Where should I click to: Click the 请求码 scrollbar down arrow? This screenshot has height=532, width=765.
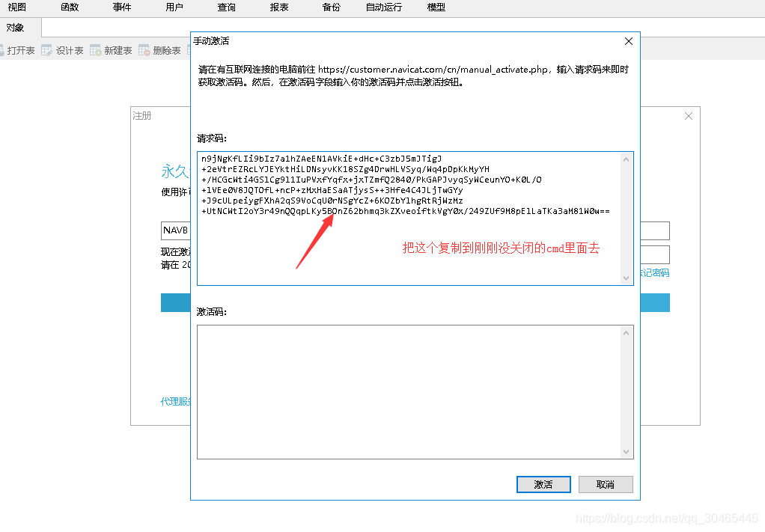626,278
